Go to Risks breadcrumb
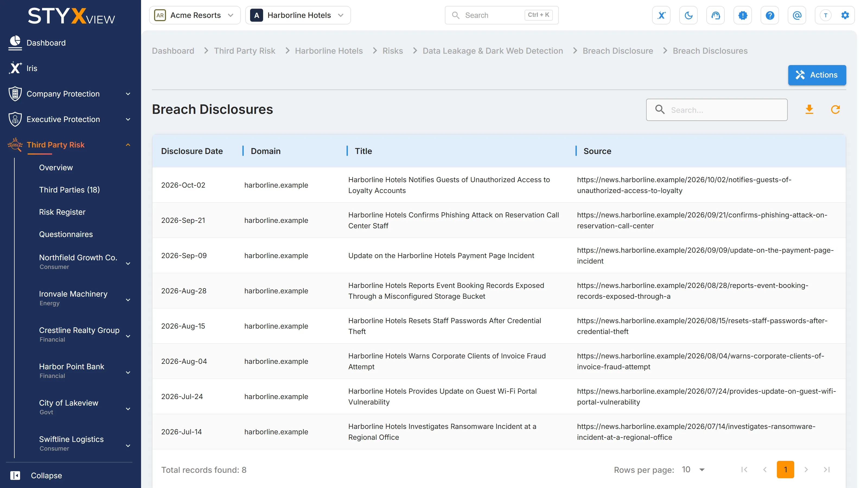The image size is (868, 488). [x=392, y=51]
